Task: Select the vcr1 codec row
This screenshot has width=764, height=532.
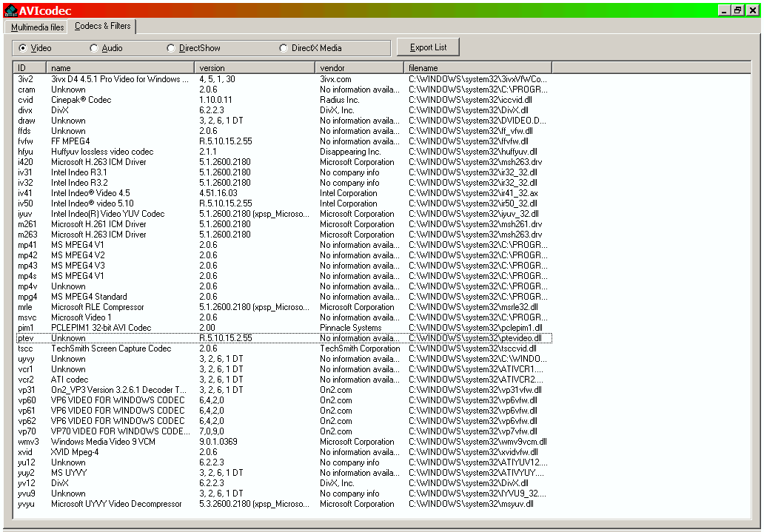Action: 283,369
